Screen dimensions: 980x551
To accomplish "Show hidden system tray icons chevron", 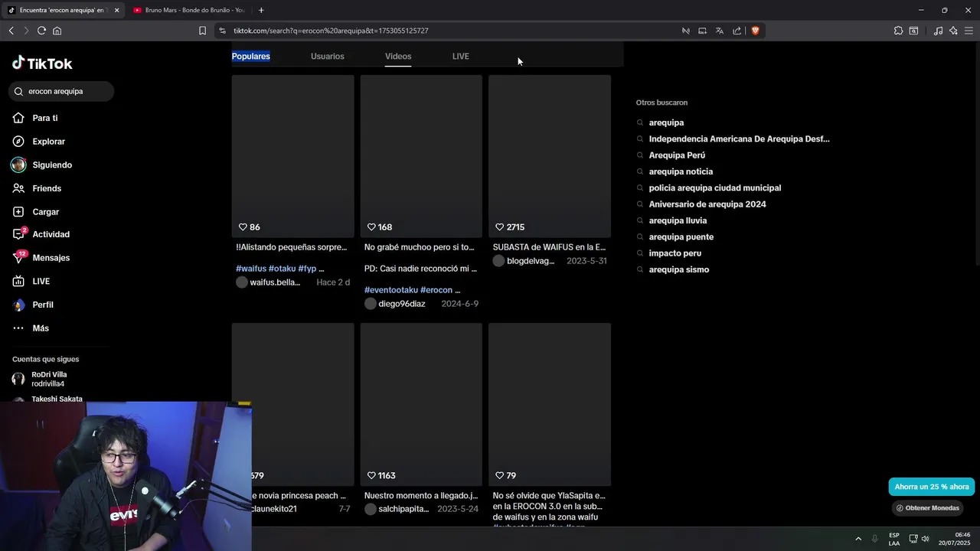I will [858, 539].
